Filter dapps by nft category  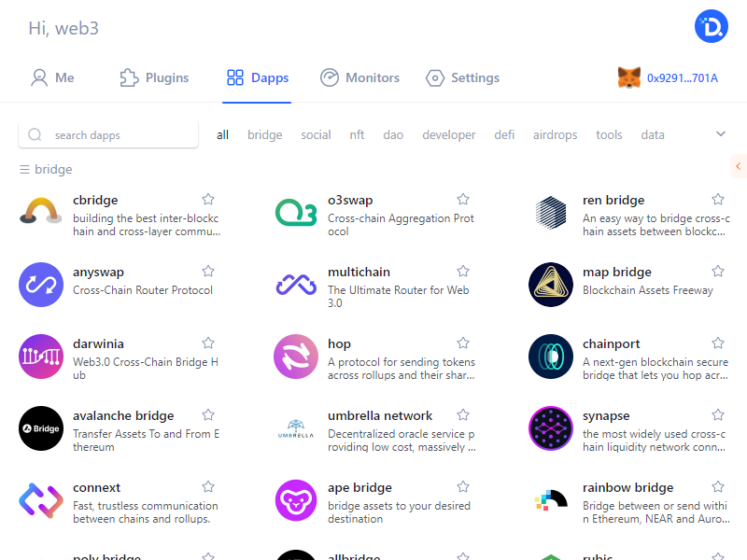[357, 134]
